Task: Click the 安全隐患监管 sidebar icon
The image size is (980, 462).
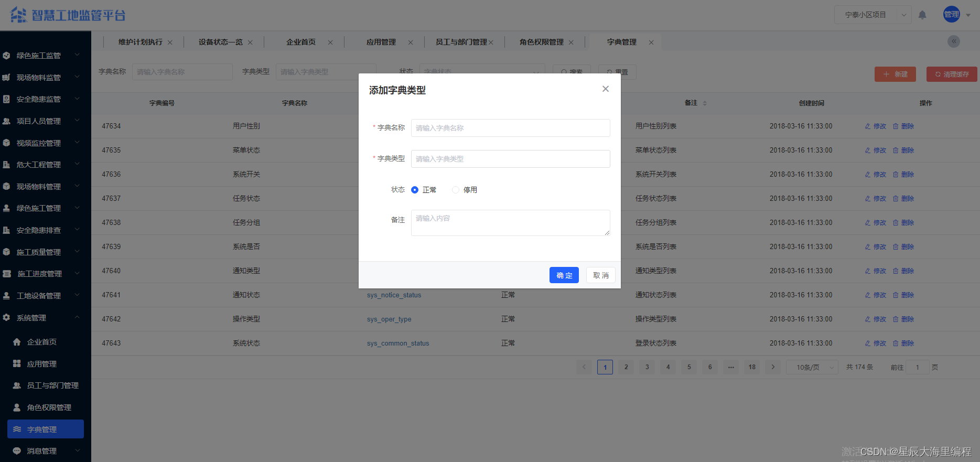Action: click(x=6, y=99)
